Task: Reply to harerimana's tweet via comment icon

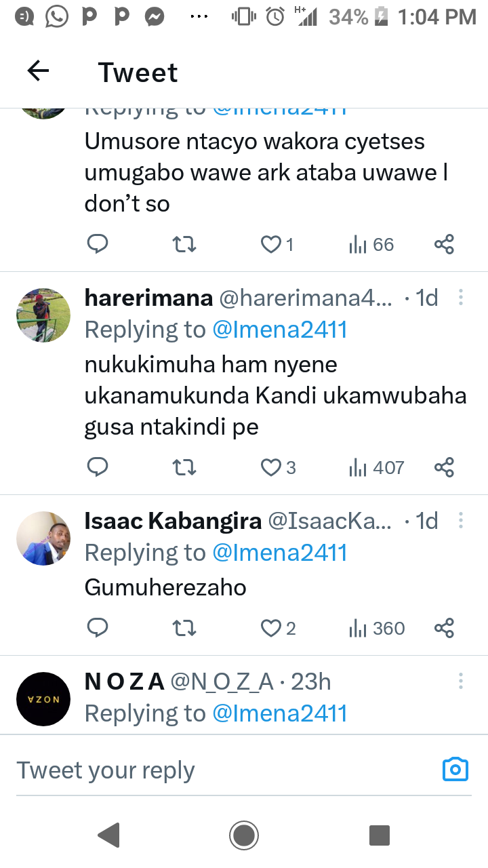Action: [98, 467]
